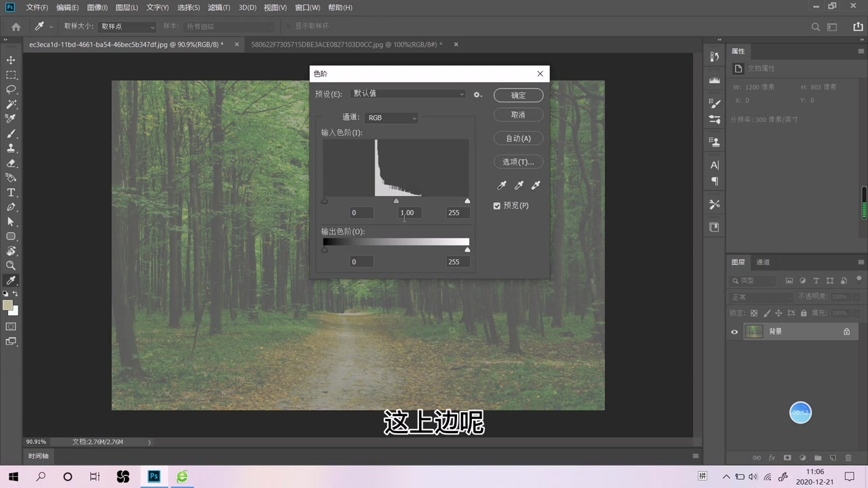This screenshot has width=868, height=488.
Task: Toggle lock all padlock in Layers
Action: (804, 314)
